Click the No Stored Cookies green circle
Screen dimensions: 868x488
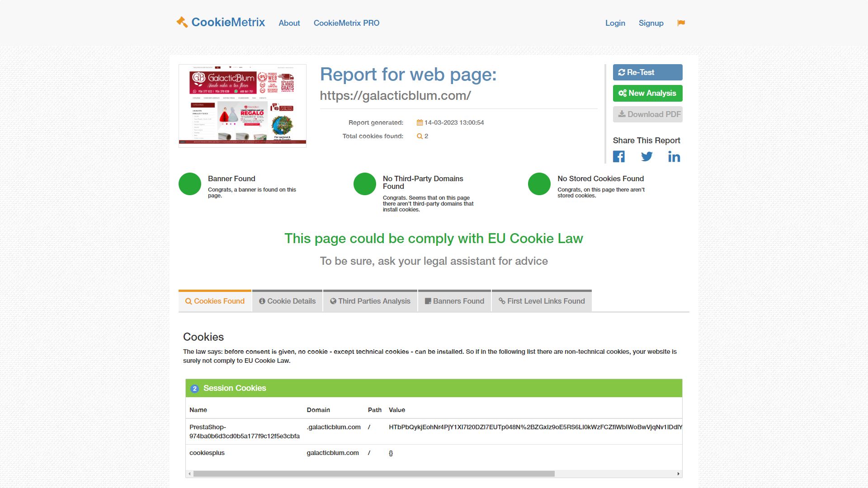(539, 184)
